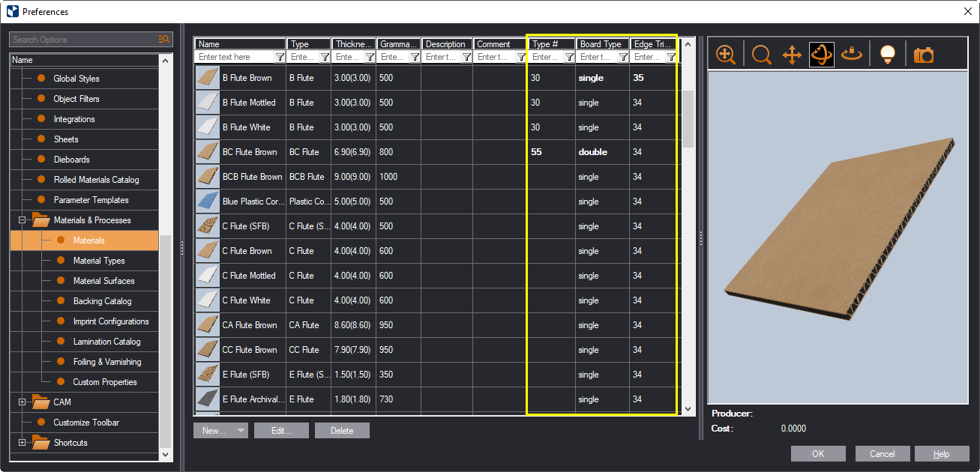Image resolution: width=980 pixels, height=472 pixels.
Task: Click the Edit... button
Action: tap(281, 431)
